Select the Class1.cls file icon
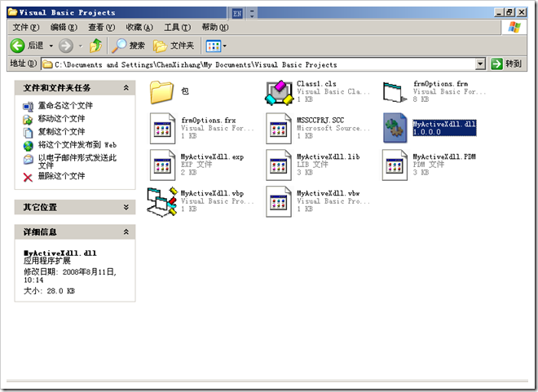The image size is (538, 392). 280,92
